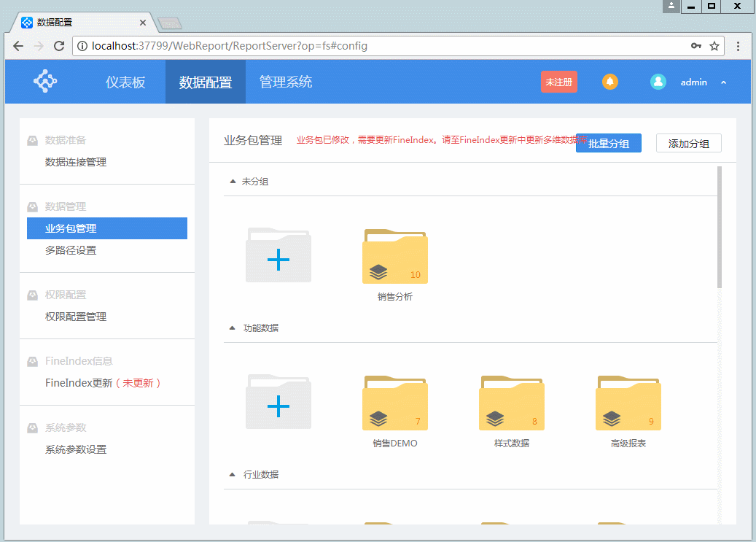This screenshot has height=542, width=756.
Task: Click the 未注册 red button
Action: coord(559,82)
